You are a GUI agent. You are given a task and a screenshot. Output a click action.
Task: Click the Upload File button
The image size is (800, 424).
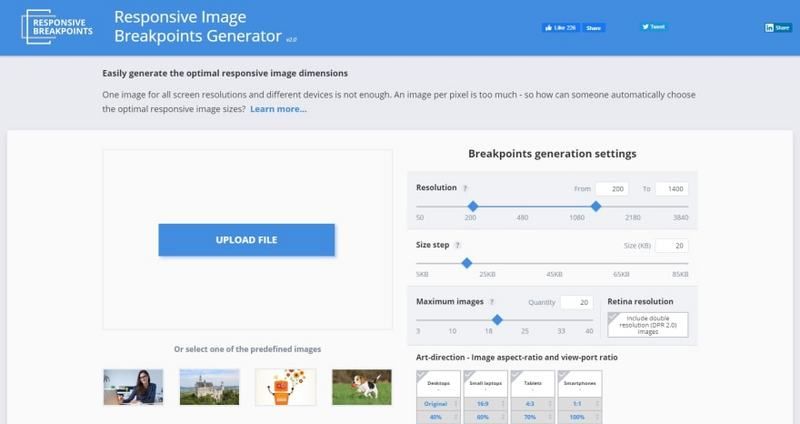[246, 240]
